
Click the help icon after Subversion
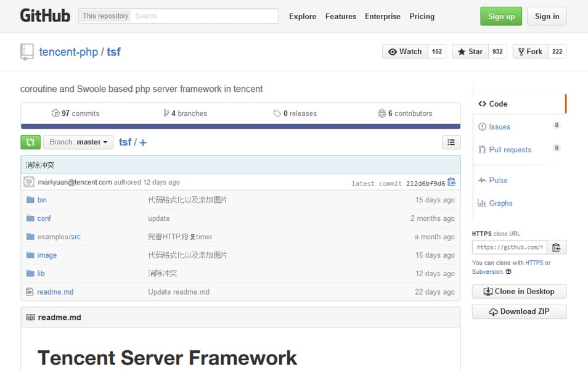[x=508, y=272]
